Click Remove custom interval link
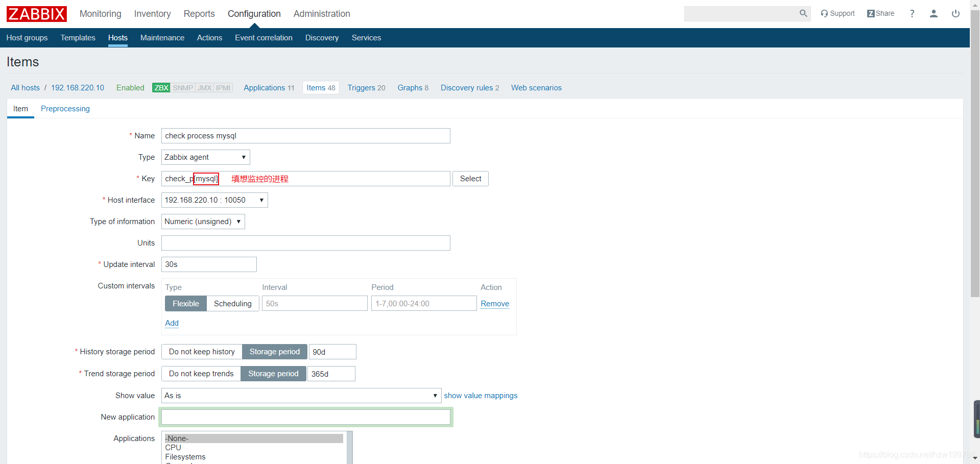The width and height of the screenshot is (980, 464). coord(495,304)
